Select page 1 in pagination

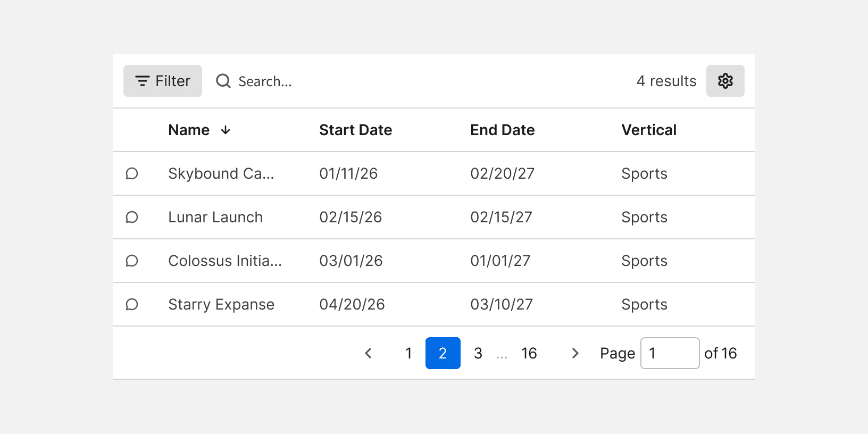tap(408, 353)
